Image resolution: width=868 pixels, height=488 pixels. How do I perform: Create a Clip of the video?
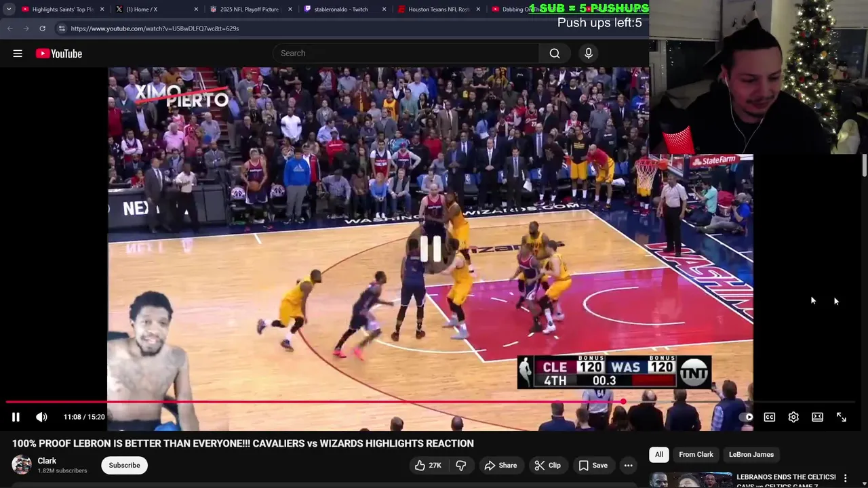pos(547,465)
